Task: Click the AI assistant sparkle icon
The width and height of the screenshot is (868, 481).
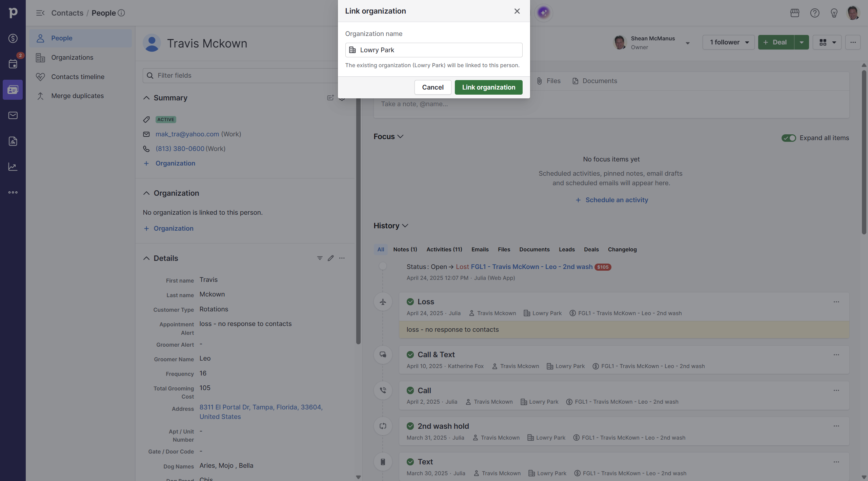Action: click(543, 13)
